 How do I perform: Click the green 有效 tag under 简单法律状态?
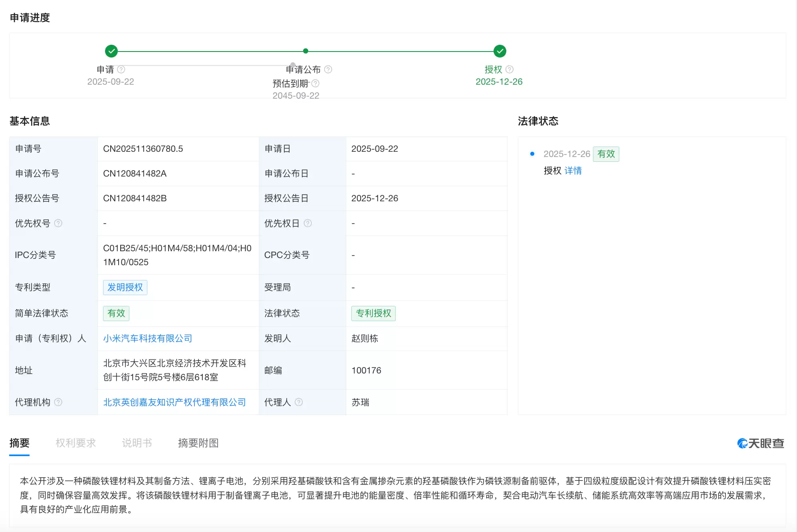point(116,314)
